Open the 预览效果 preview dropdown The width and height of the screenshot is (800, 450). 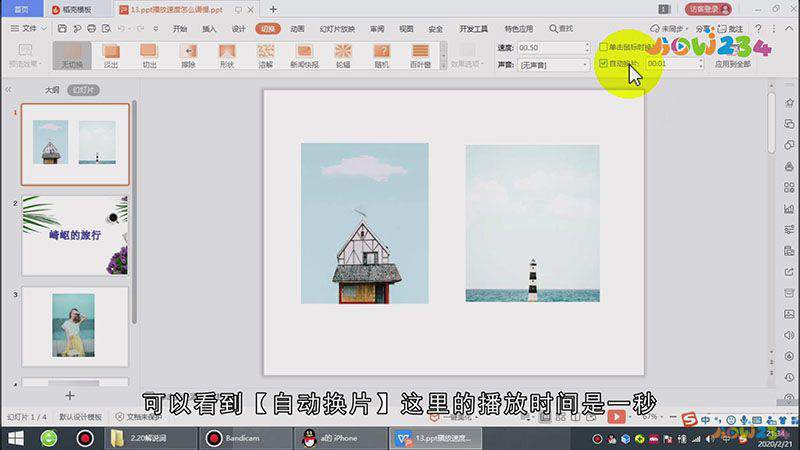tap(25, 55)
